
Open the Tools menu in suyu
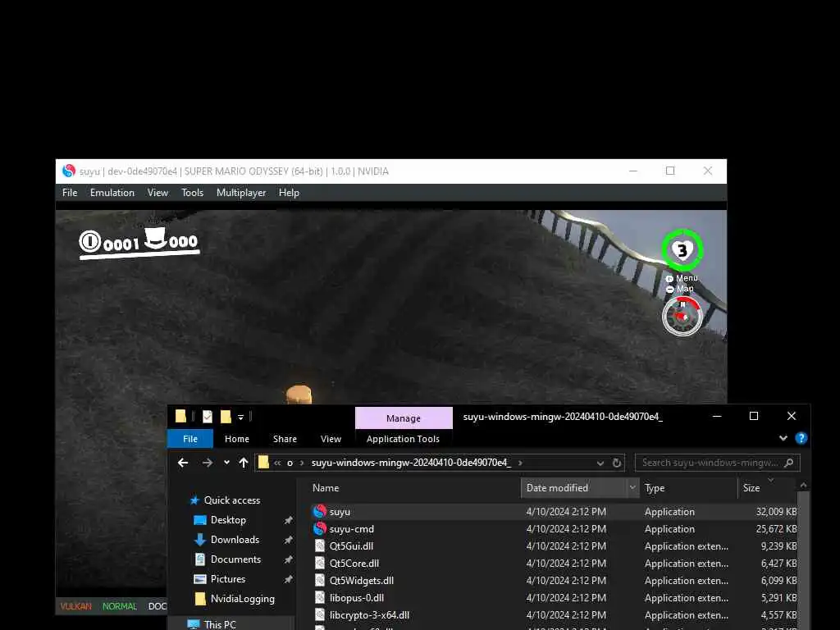pos(192,193)
